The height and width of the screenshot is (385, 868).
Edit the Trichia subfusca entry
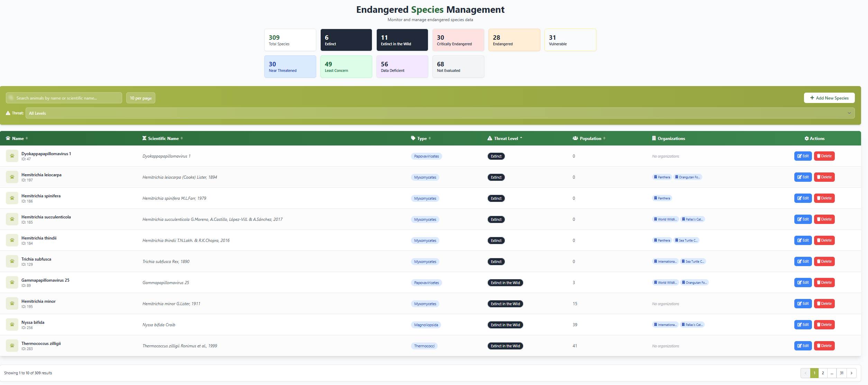coord(803,262)
